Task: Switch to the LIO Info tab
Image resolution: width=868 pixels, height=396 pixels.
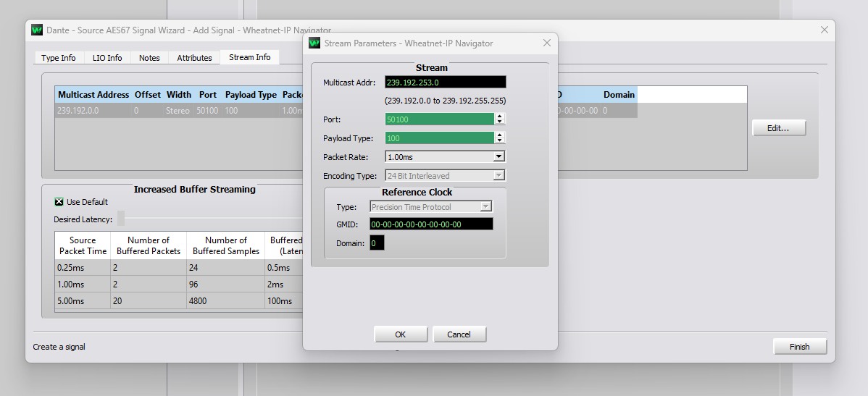Action: point(107,57)
